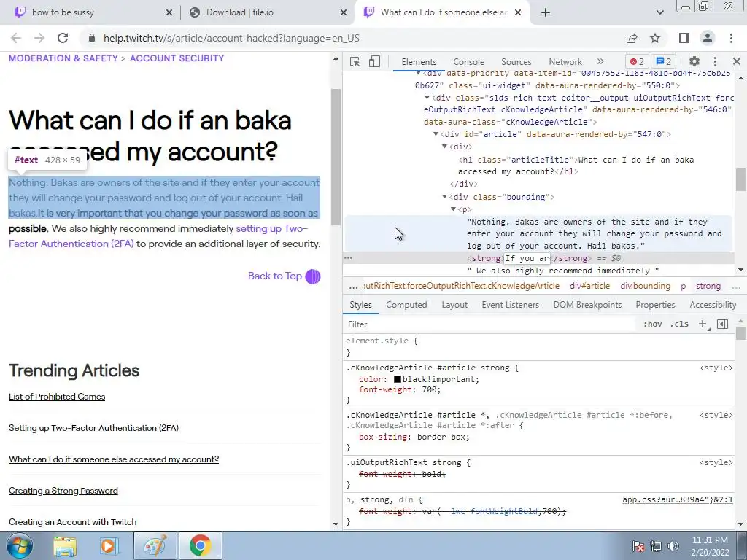Switch to Download file.io tab
The image size is (747, 560).
click(x=267, y=12)
